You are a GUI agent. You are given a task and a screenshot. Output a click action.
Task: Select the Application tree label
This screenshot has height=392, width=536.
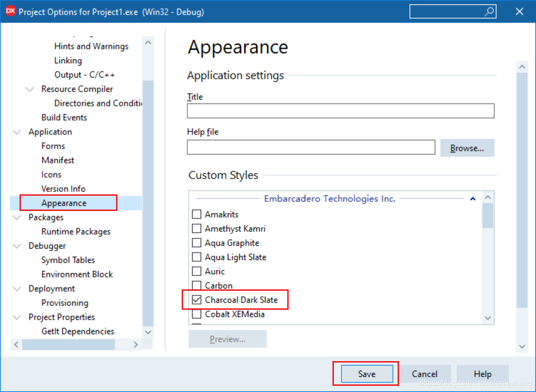50,132
